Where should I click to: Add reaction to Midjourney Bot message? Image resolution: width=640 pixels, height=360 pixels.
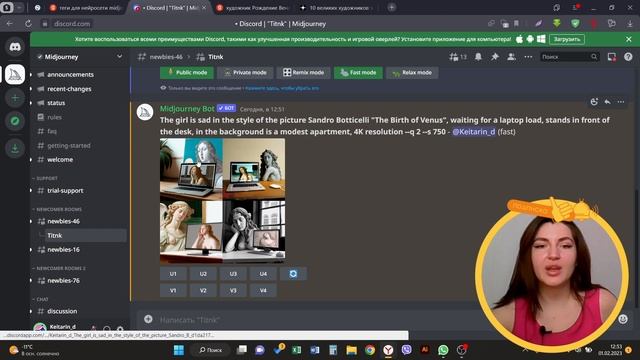click(594, 102)
